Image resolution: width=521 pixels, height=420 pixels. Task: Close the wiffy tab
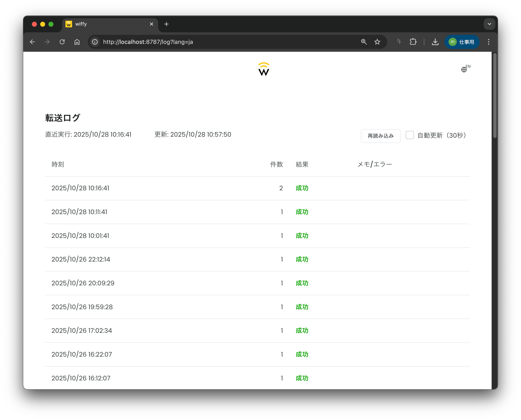pyautogui.click(x=151, y=24)
